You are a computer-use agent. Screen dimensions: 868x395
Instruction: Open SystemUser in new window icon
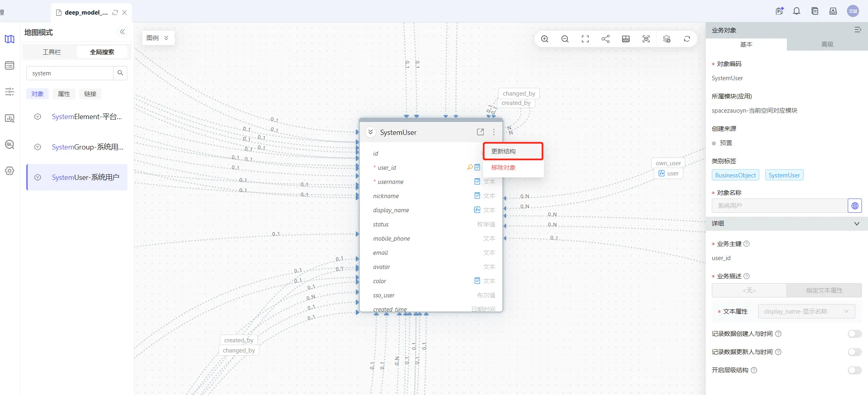[x=480, y=132]
